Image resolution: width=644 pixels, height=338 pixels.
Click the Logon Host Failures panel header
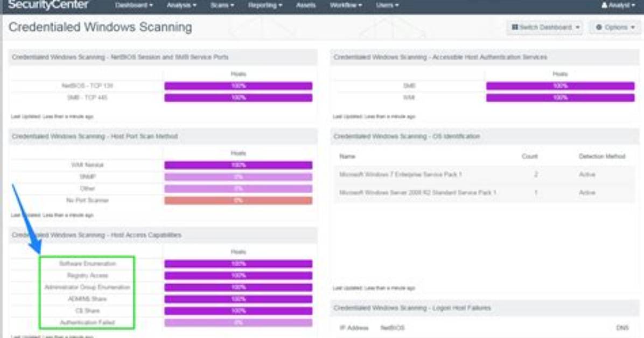click(485, 308)
